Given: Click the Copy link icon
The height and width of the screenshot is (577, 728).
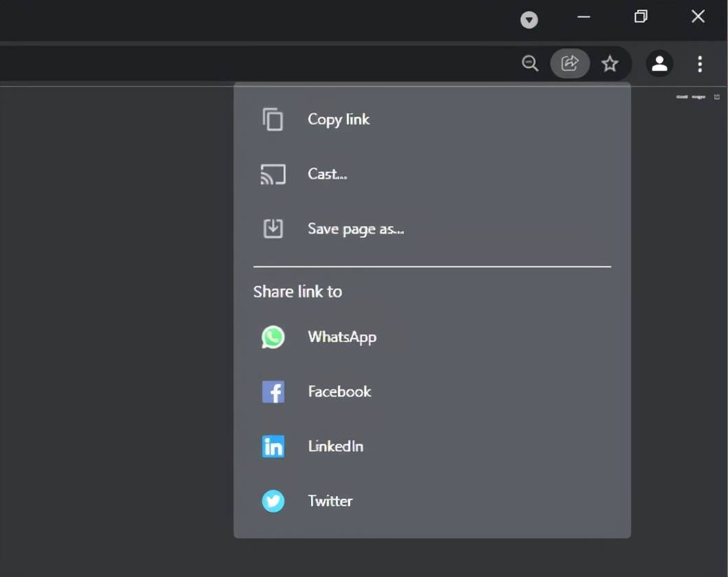Looking at the screenshot, I should click(x=273, y=120).
